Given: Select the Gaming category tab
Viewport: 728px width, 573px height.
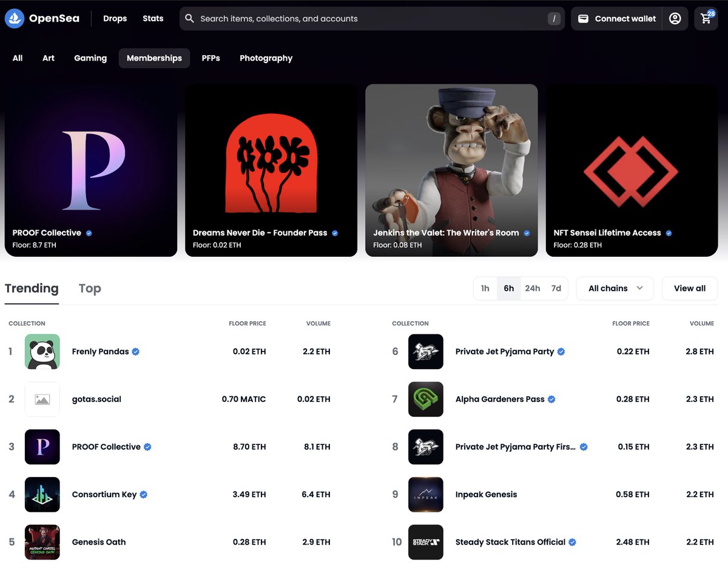Looking at the screenshot, I should pyautogui.click(x=90, y=58).
